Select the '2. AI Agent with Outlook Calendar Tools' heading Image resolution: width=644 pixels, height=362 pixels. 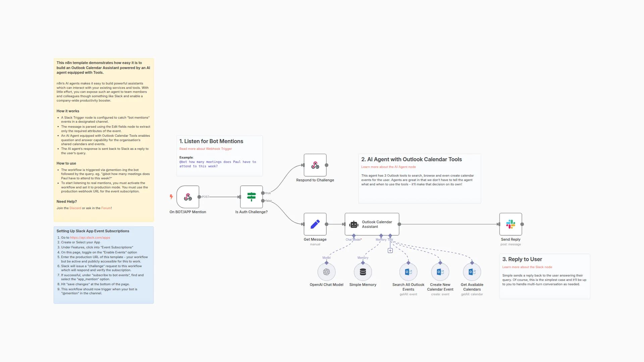[x=412, y=160]
